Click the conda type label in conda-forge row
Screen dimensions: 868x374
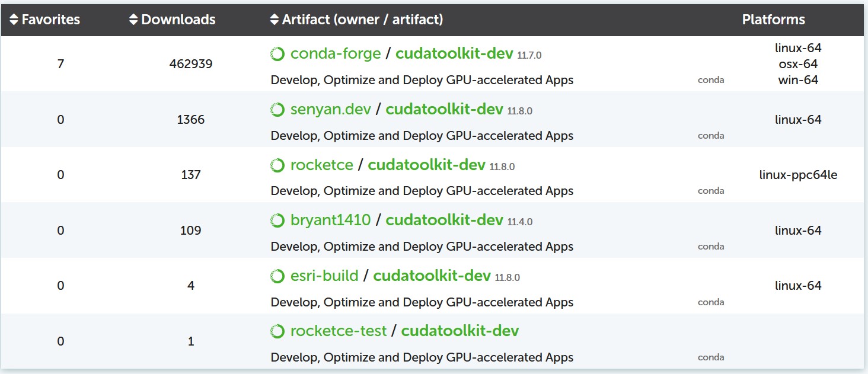(x=711, y=80)
